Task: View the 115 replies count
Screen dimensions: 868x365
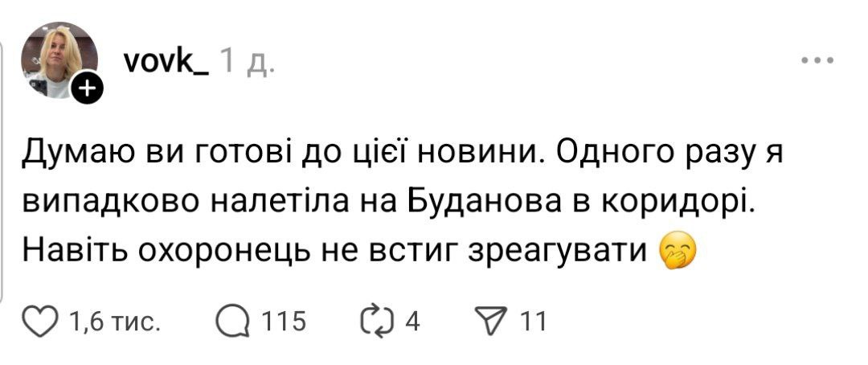Action: (x=285, y=322)
